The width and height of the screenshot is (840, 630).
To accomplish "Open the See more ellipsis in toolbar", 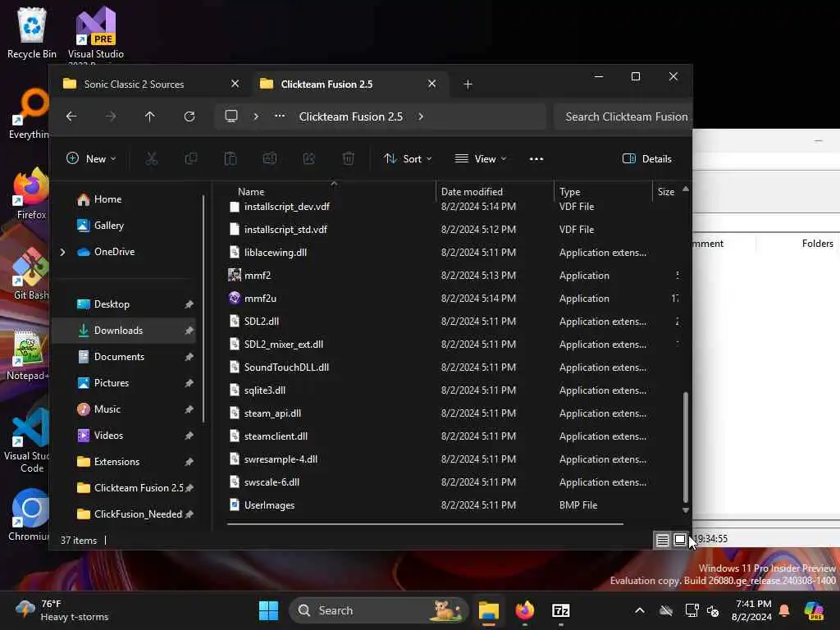I will click(536, 158).
